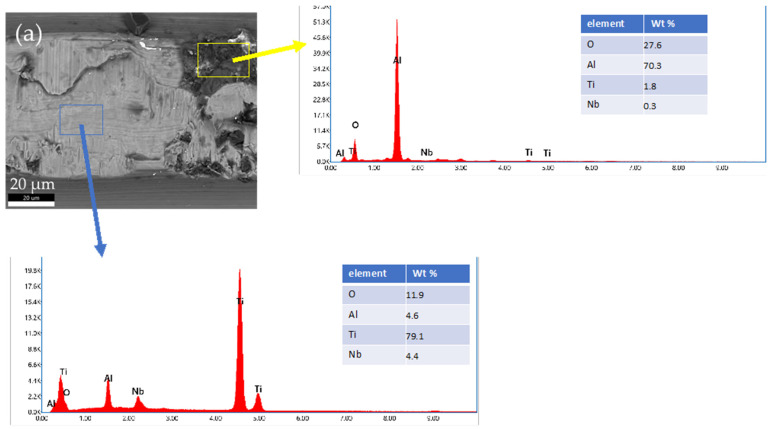Screen dimensions: 773x429
Task: Click the O row with 27.6
Action: click(x=644, y=44)
